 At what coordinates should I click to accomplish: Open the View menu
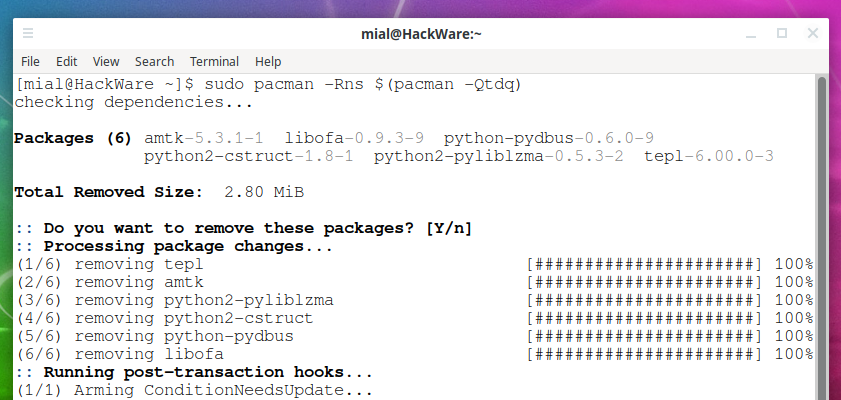tap(106, 62)
